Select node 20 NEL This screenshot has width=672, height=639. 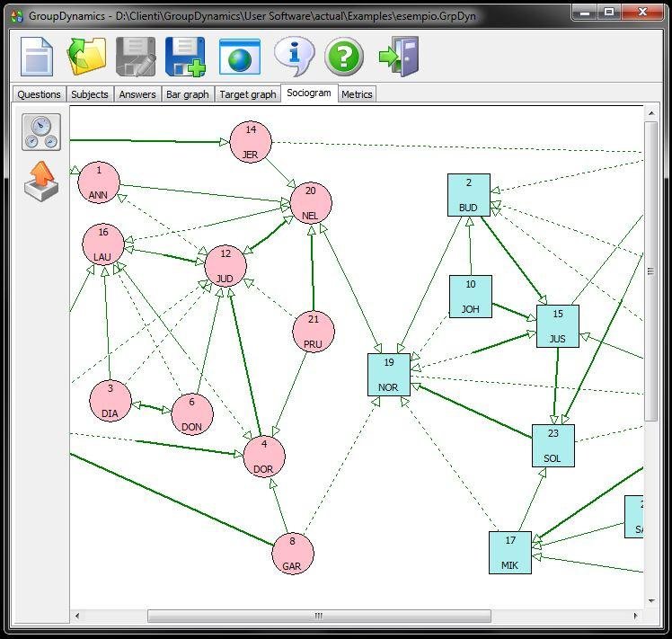point(311,203)
